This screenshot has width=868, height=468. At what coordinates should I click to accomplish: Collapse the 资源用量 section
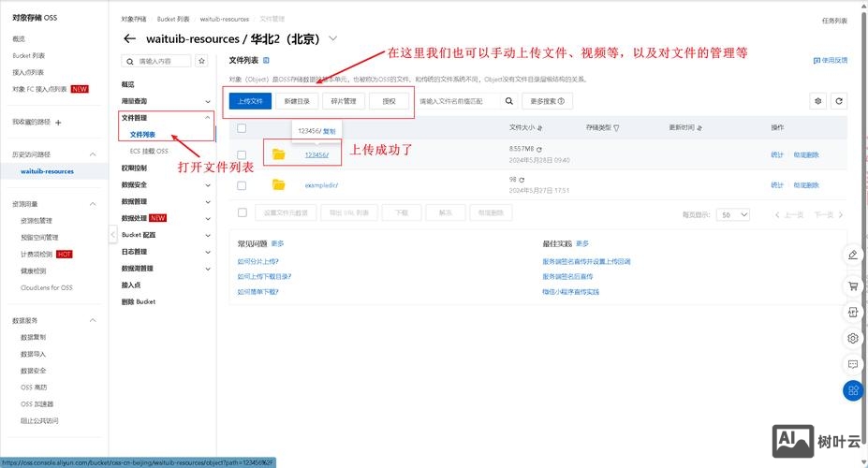click(x=93, y=204)
